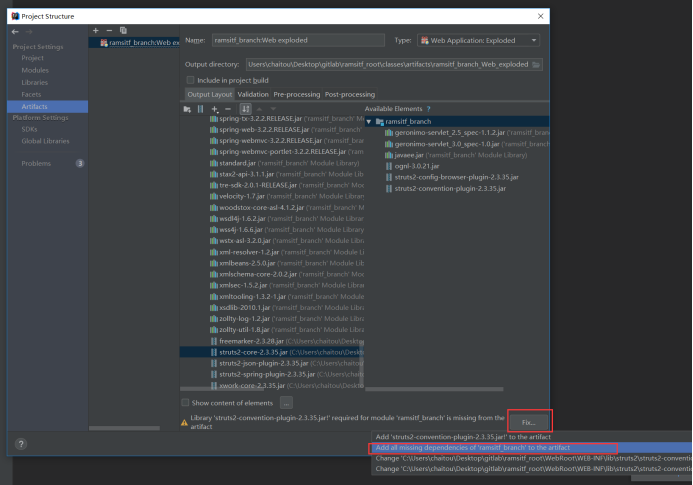
Task: Close the Project Structure dialog
Action: [540, 16]
